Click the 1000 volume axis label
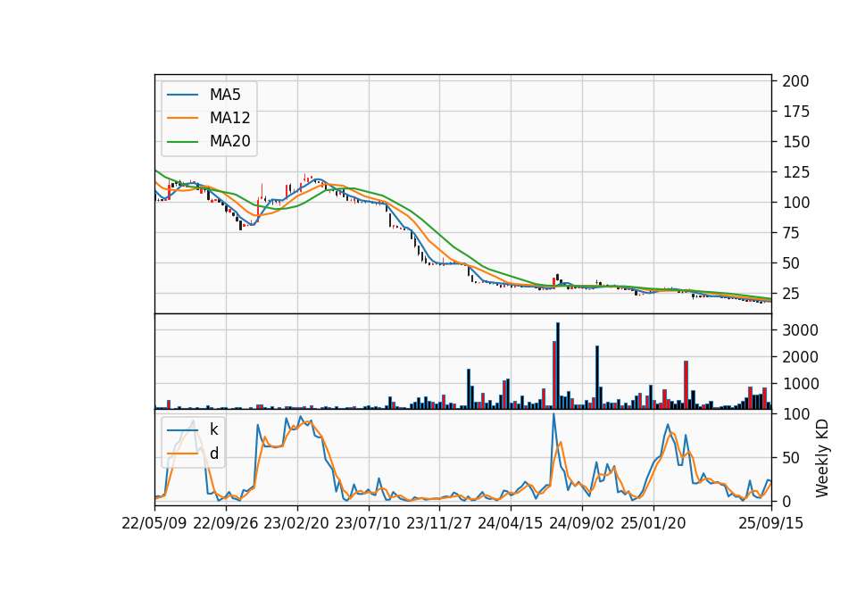The width and height of the screenshot is (857, 616). point(801,384)
